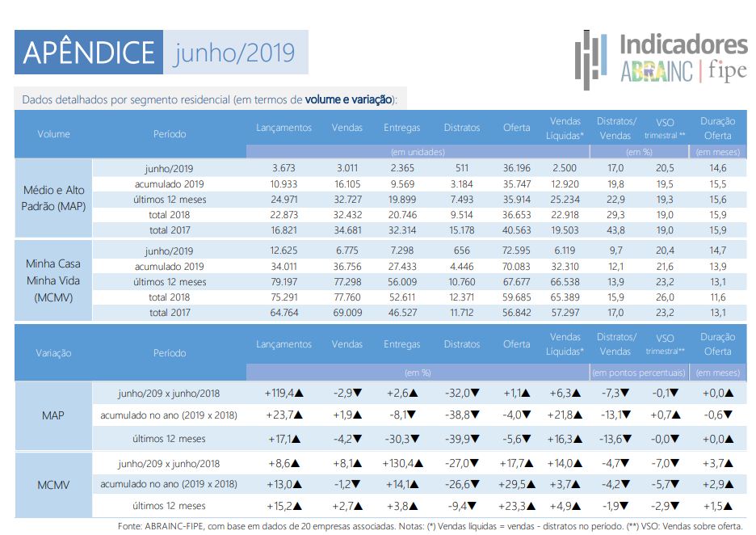Select the variation value -38,8▼
Viewport: 756px width, 535px height.
(462, 415)
